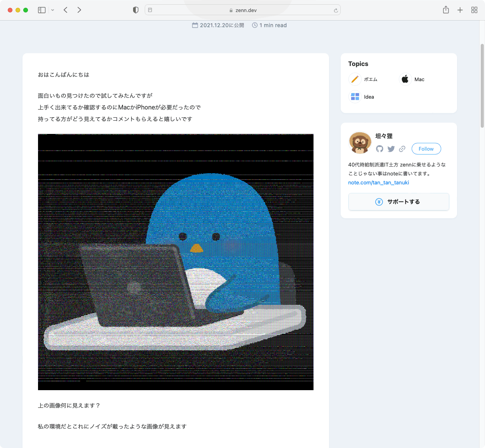Reload the current page
This screenshot has width=485, height=448.
[x=336, y=10]
